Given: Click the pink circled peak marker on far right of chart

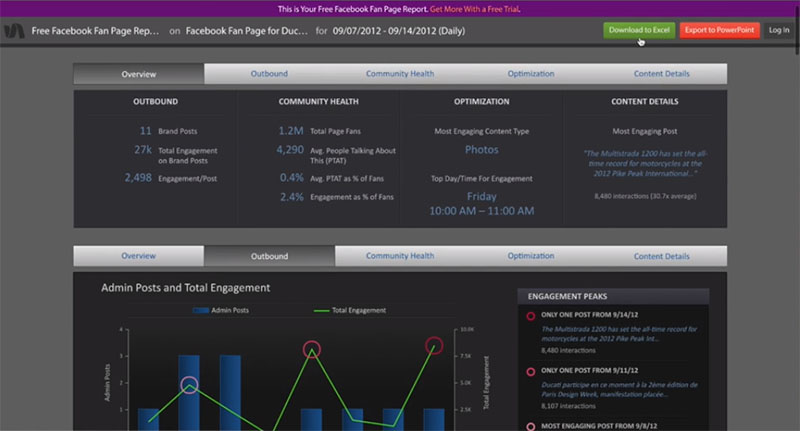Looking at the screenshot, I should (x=434, y=346).
